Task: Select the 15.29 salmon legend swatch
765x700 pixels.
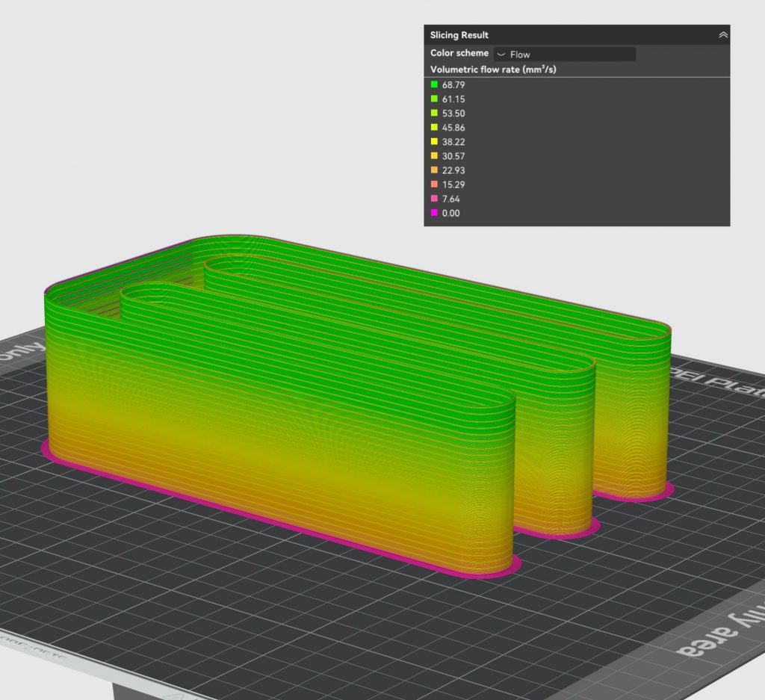Action: [434, 184]
